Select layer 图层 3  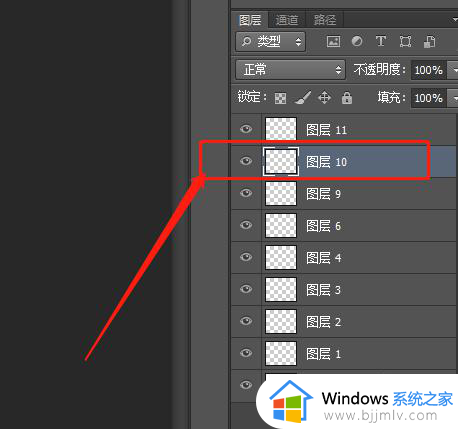pos(344,290)
